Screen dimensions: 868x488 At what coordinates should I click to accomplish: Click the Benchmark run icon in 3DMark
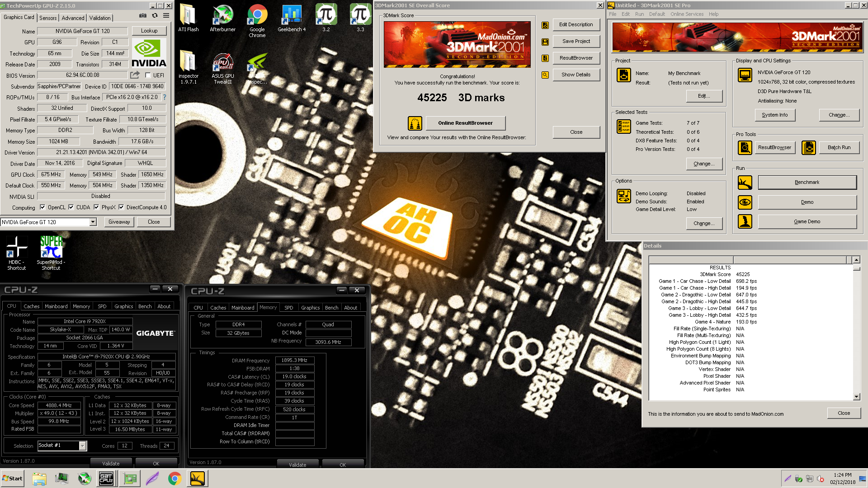click(x=745, y=183)
